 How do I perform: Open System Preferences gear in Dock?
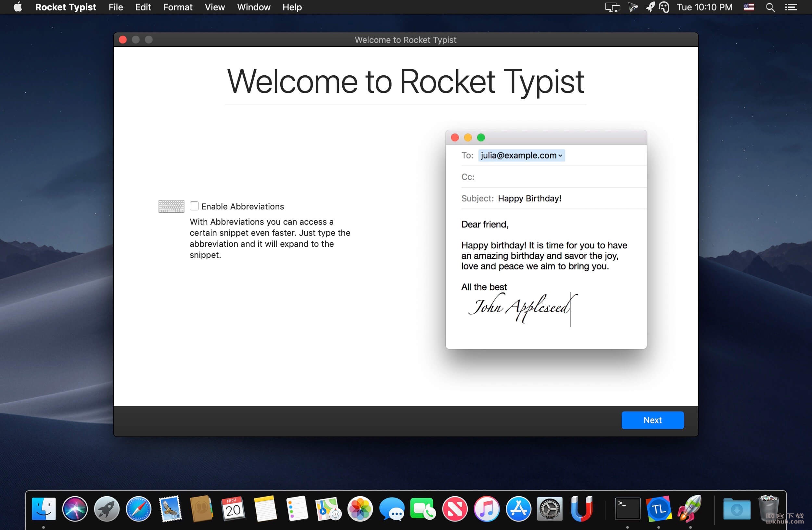tap(550, 509)
